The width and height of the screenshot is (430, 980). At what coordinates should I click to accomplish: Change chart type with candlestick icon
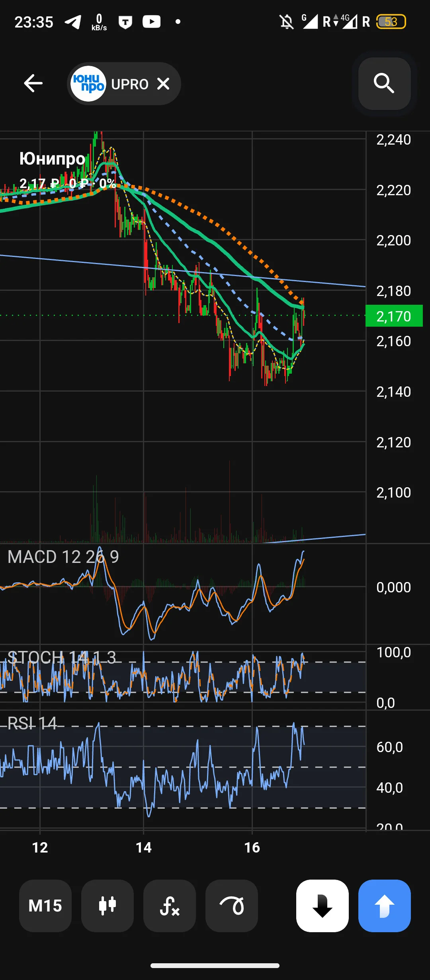click(x=107, y=906)
